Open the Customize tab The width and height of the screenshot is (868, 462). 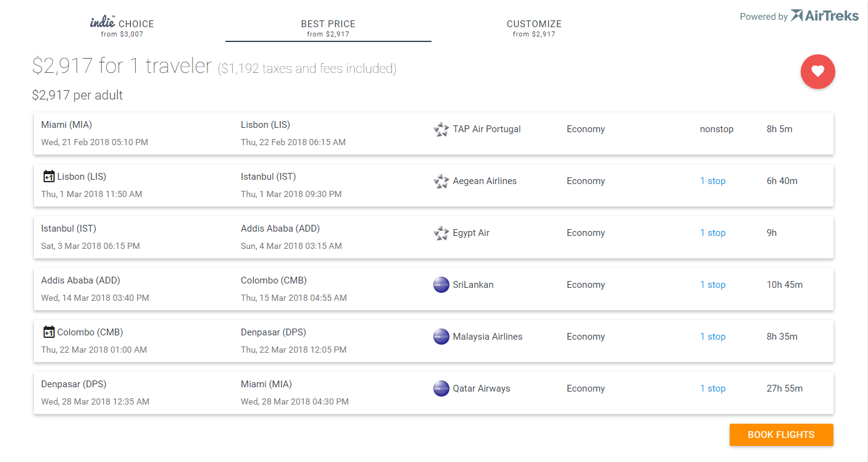click(x=534, y=27)
